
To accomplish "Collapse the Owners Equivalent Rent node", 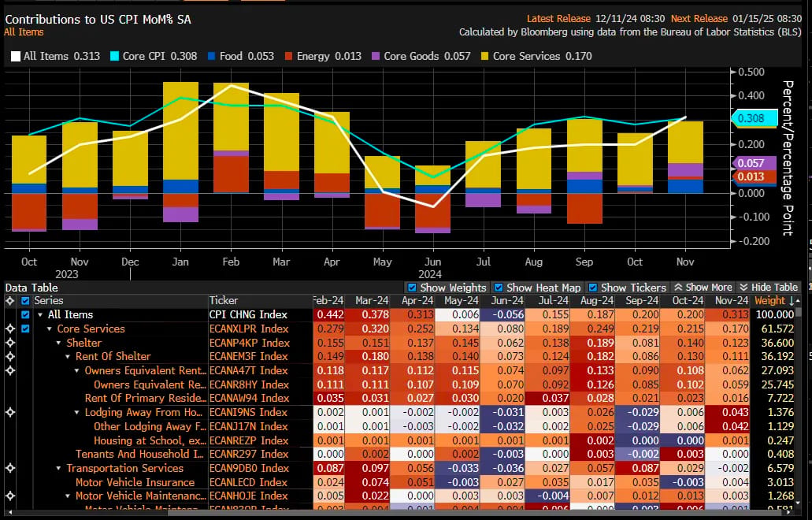I will tap(77, 371).
